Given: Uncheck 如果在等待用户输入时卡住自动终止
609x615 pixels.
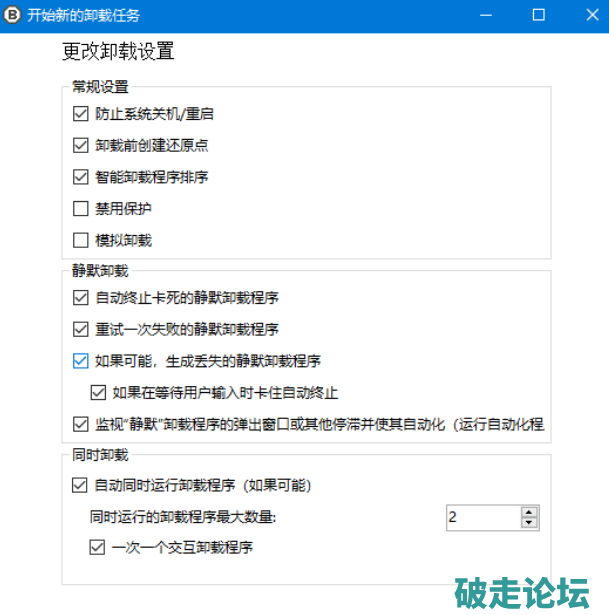Looking at the screenshot, I should click(98, 392).
